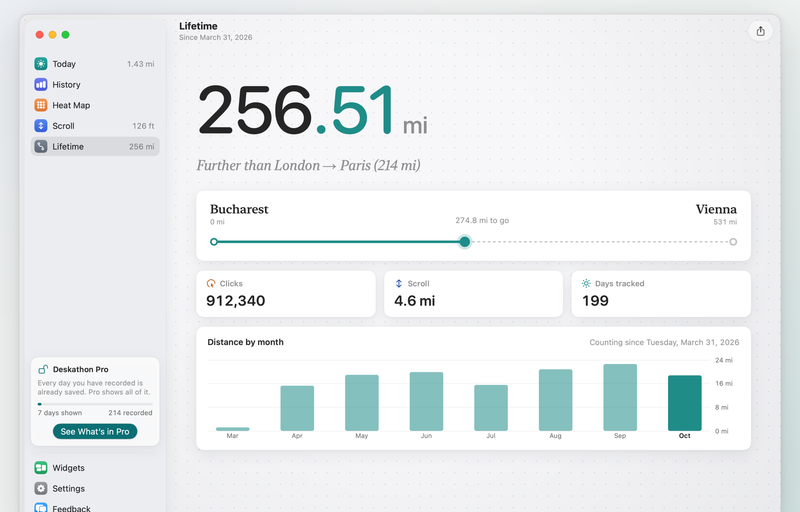
Task: Select the Jul bar in the chart
Action: click(491, 408)
